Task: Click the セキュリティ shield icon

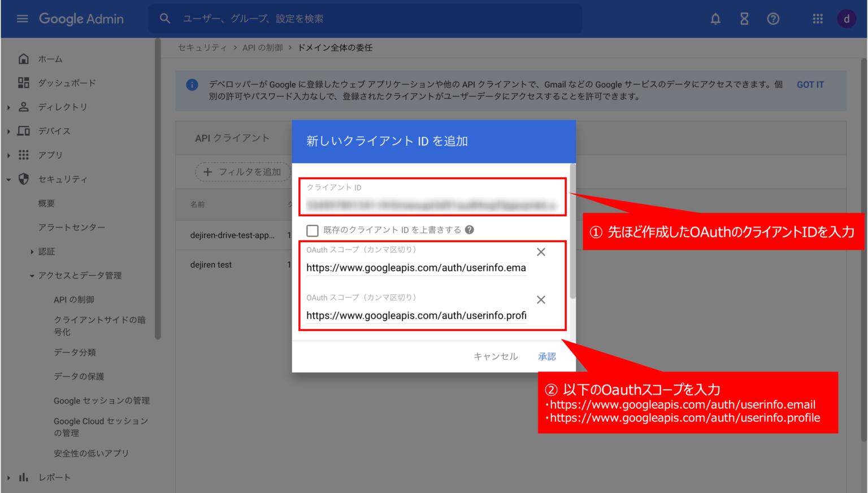Action: 24,179
